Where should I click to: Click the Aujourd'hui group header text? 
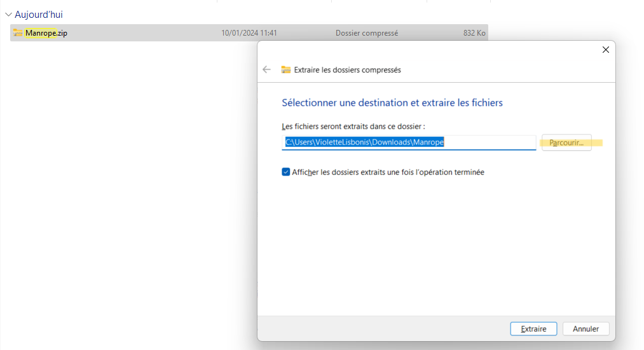[x=39, y=15]
